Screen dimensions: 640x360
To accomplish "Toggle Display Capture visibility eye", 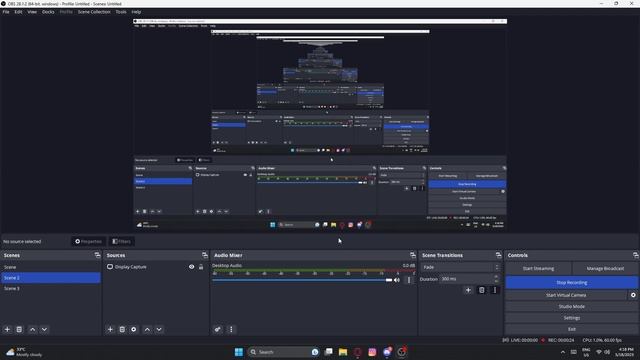I will (191, 267).
